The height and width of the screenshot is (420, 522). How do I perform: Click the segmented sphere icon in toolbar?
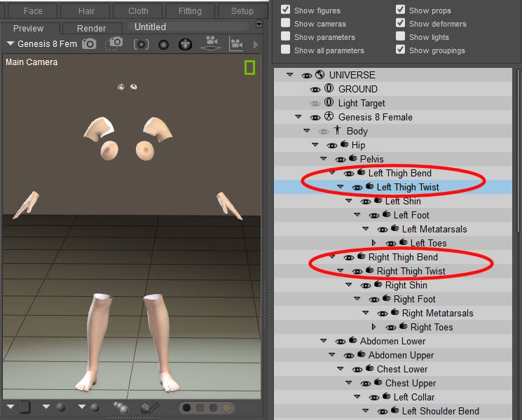coord(186,44)
